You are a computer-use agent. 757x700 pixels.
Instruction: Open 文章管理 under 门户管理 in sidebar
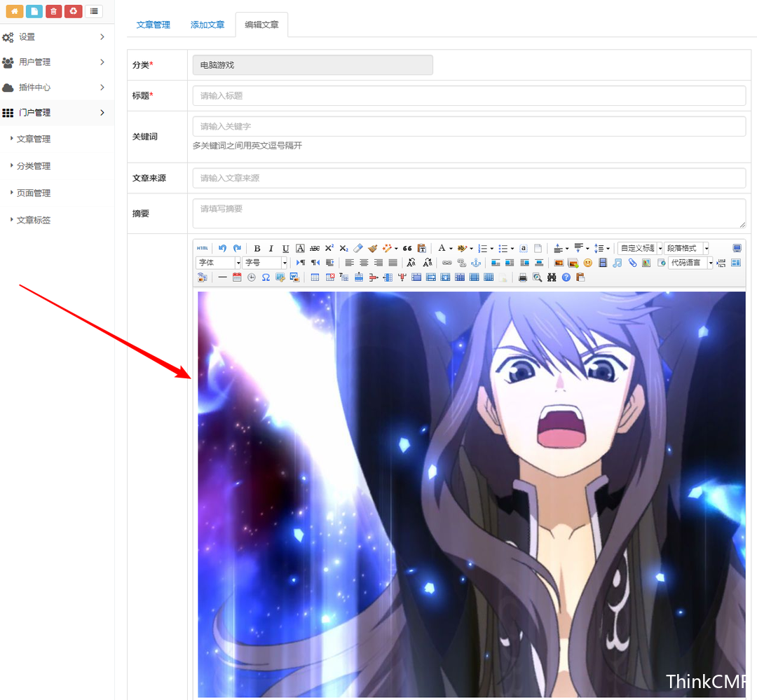[34, 139]
